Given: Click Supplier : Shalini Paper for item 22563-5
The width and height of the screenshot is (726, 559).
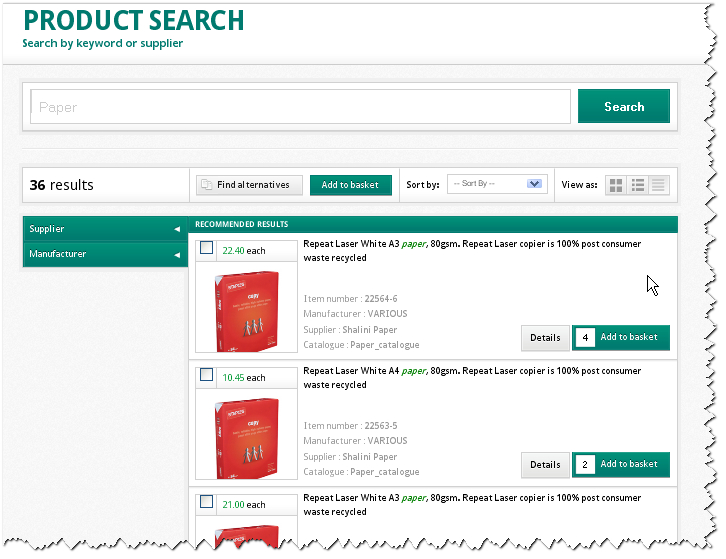Looking at the screenshot, I should pos(350,457).
